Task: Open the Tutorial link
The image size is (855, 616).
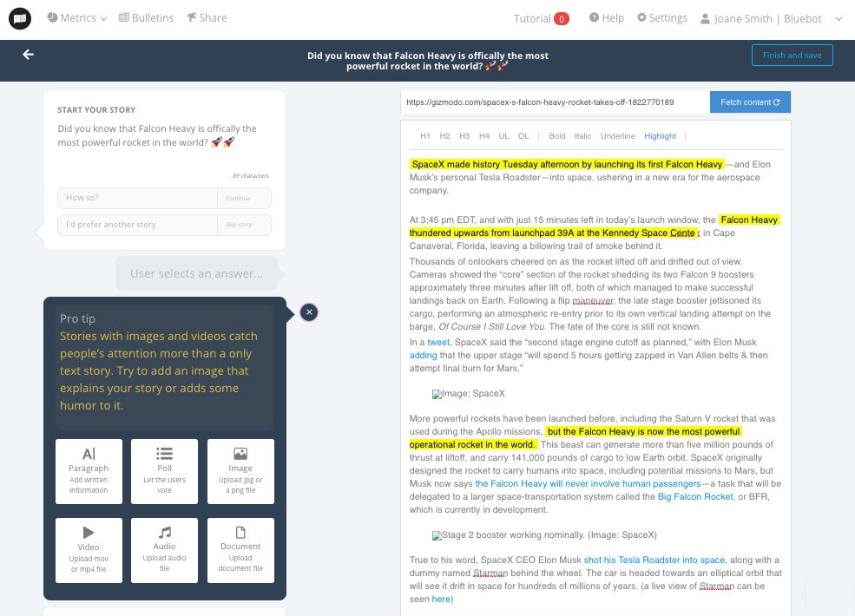Action: 532,18
